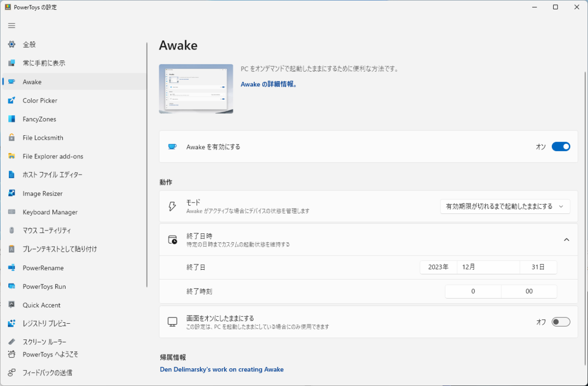Click the sidebar navigation scrollbar
The width and height of the screenshot is (588, 386).
pos(147,165)
